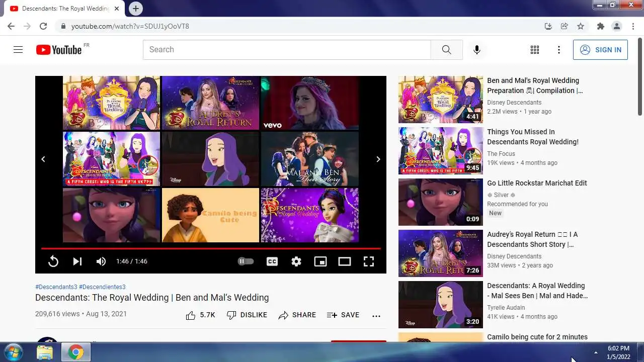Mute the video volume

click(x=101, y=261)
